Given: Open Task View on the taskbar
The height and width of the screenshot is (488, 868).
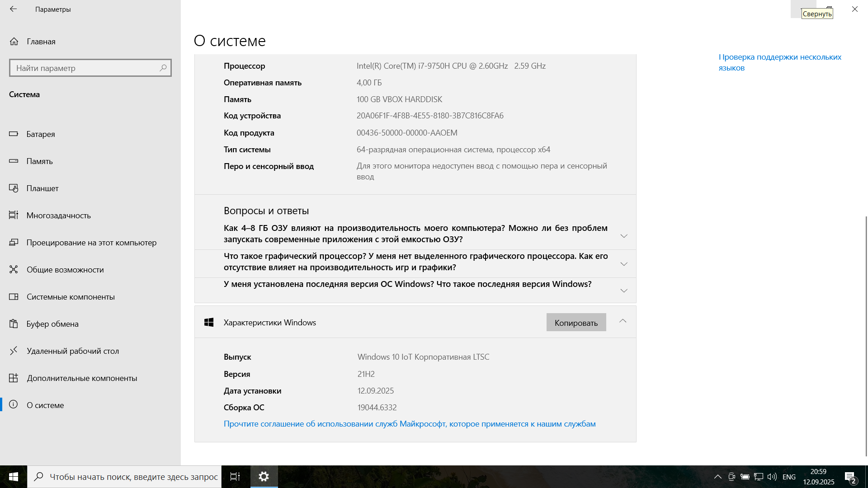Looking at the screenshot, I should tap(235, 477).
